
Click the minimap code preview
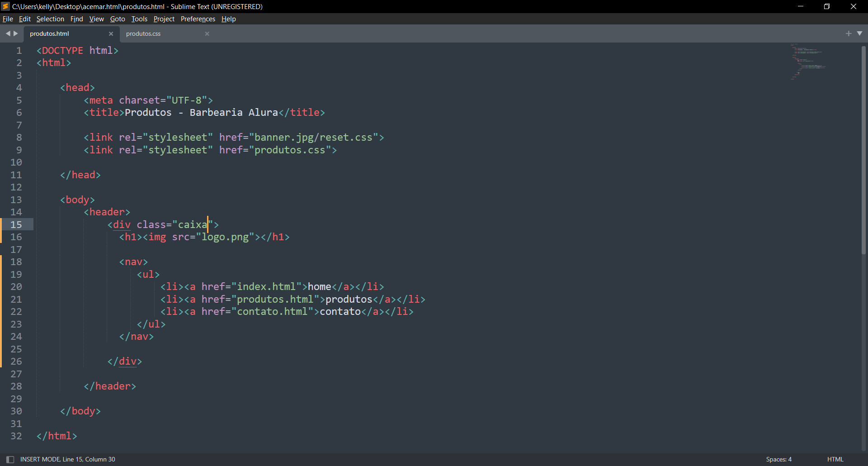point(808,62)
